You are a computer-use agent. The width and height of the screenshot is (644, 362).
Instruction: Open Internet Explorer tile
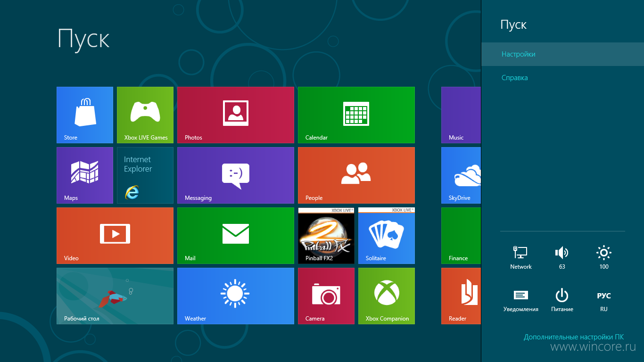(145, 175)
